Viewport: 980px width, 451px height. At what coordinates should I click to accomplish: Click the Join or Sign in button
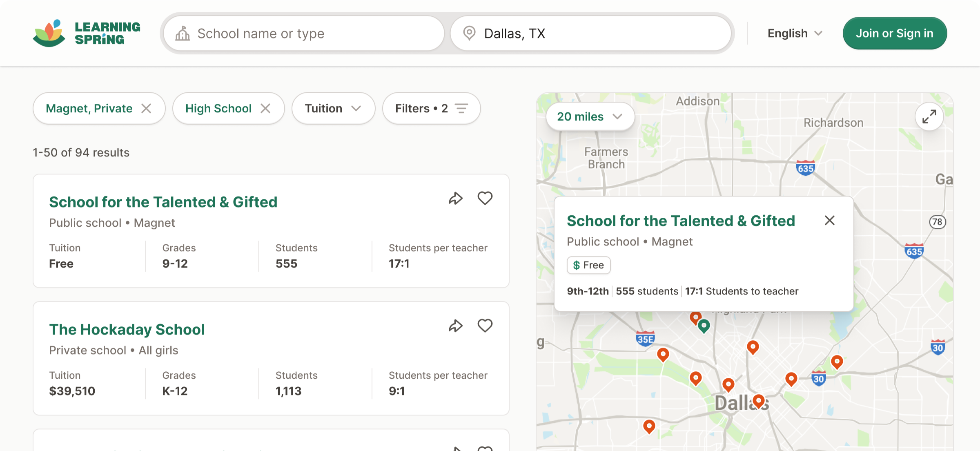(894, 33)
